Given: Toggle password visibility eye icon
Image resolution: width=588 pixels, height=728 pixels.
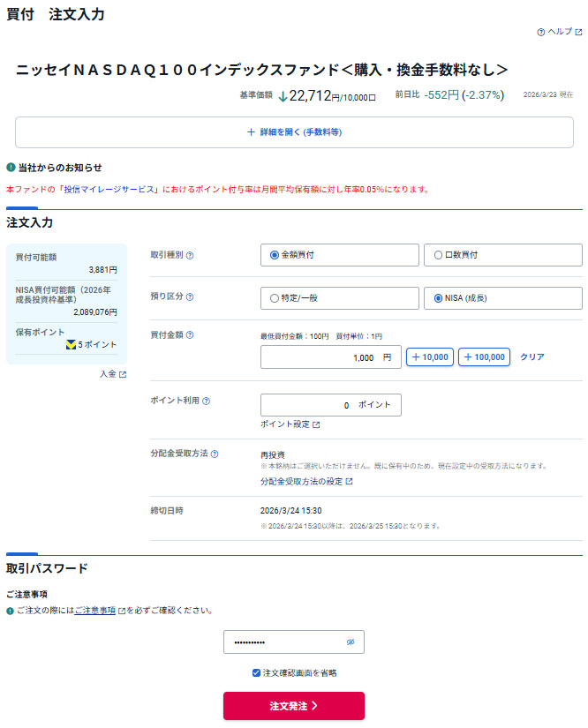Looking at the screenshot, I should 351,642.
